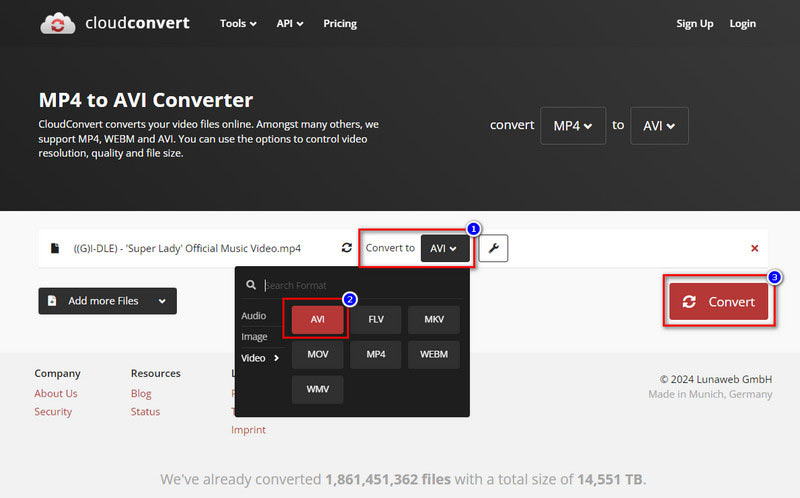Click the file icon before the mp4 filename
Image resolution: width=800 pixels, height=498 pixels.
(x=55, y=248)
